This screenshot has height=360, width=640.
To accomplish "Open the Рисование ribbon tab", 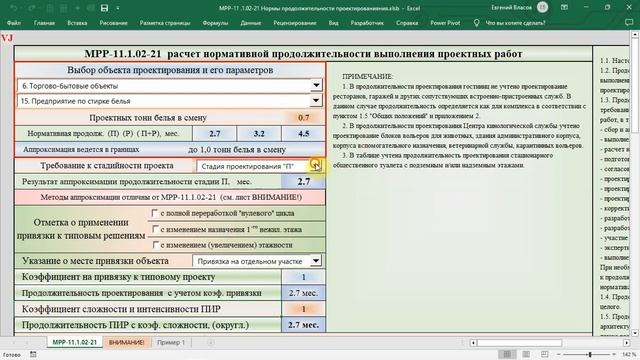I will pyautogui.click(x=113, y=23).
